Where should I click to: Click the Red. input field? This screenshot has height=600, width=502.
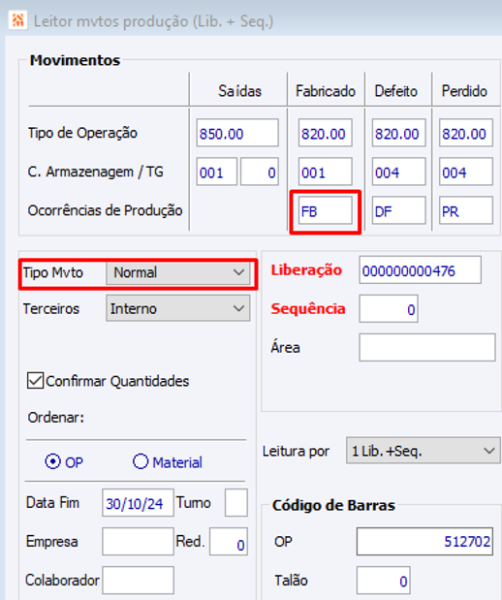pyautogui.click(x=228, y=541)
